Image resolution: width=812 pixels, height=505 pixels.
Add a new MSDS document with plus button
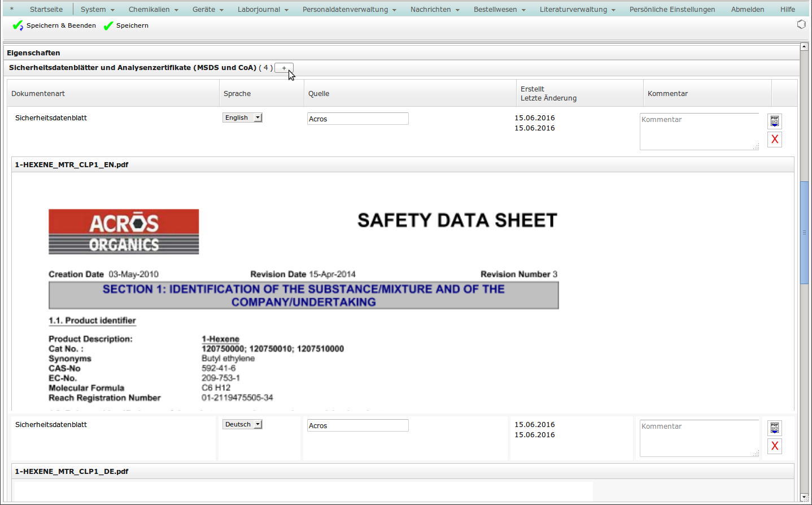pyautogui.click(x=283, y=68)
